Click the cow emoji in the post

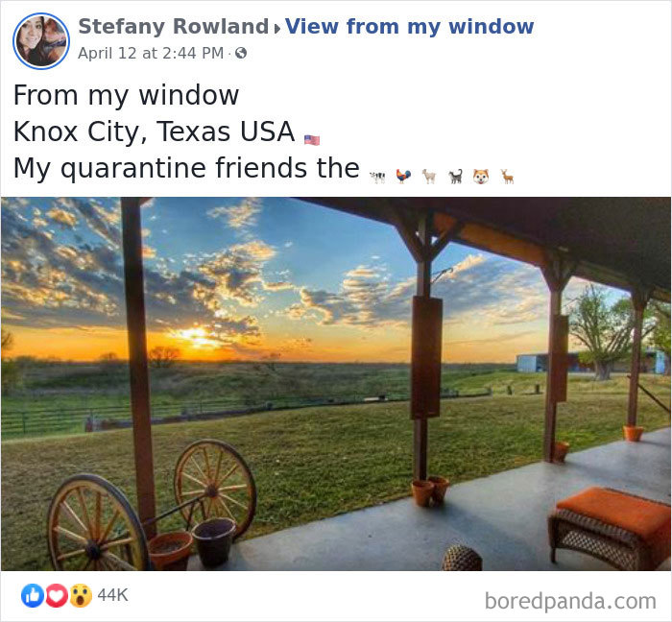377,177
